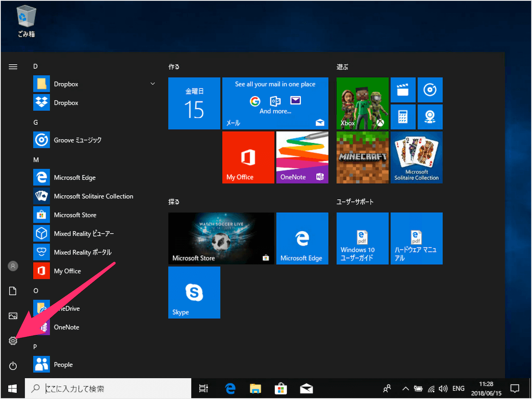Open the Action Center notification icon
This screenshot has height=399, width=532.
pyautogui.click(x=515, y=389)
